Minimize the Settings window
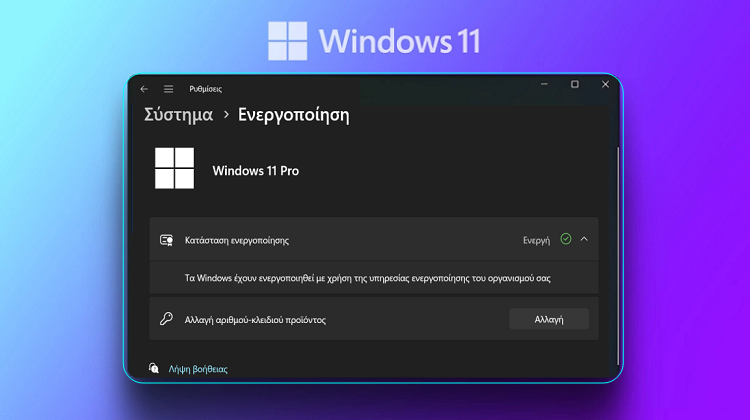Viewport: 750px width, 420px height. click(x=544, y=84)
